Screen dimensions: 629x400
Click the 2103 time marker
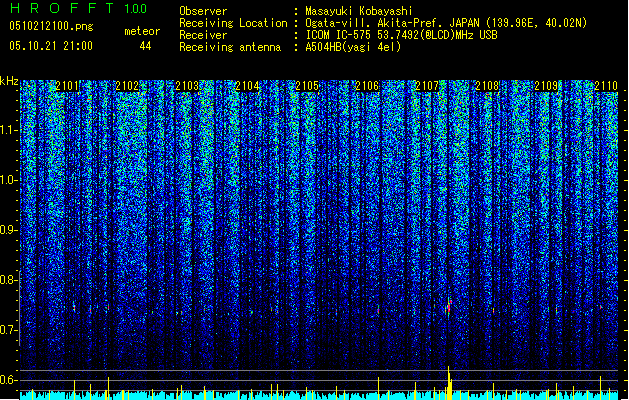coord(187,86)
